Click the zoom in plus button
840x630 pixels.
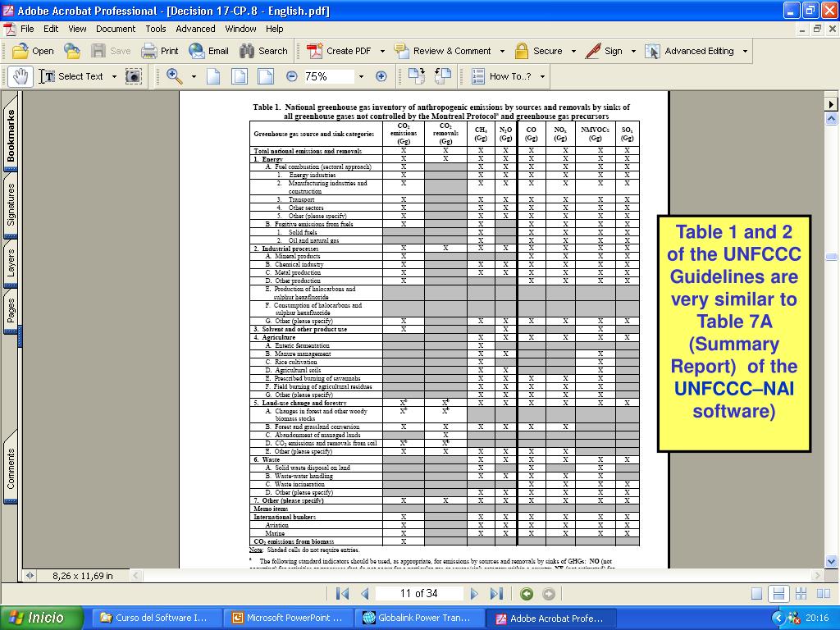coord(381,76)
